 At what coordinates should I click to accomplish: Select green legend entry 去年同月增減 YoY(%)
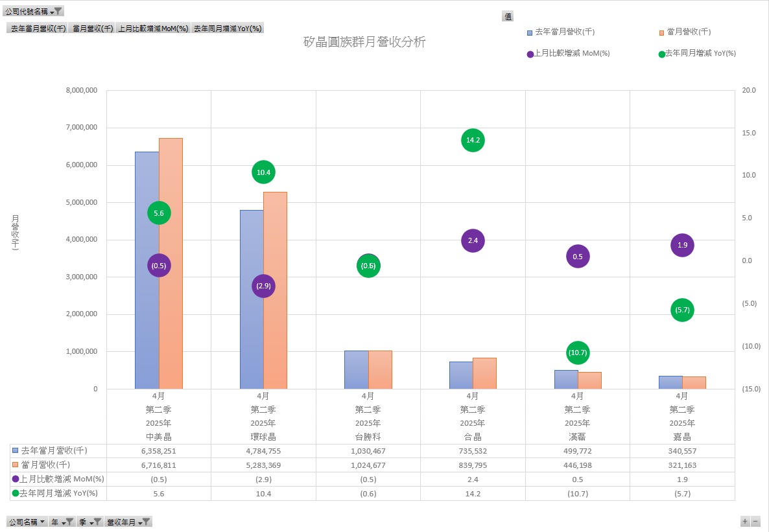[697, 53]
